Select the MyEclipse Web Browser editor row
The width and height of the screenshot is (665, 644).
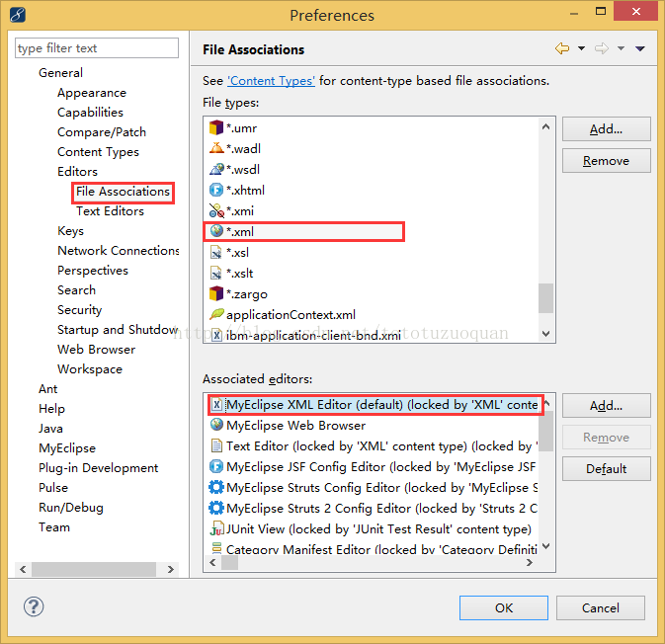[374, 425]
